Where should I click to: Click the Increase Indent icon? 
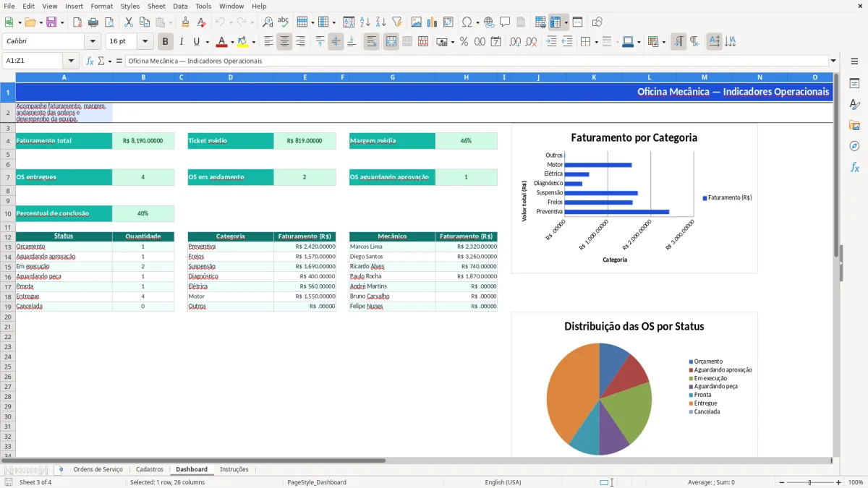(551, 42)
